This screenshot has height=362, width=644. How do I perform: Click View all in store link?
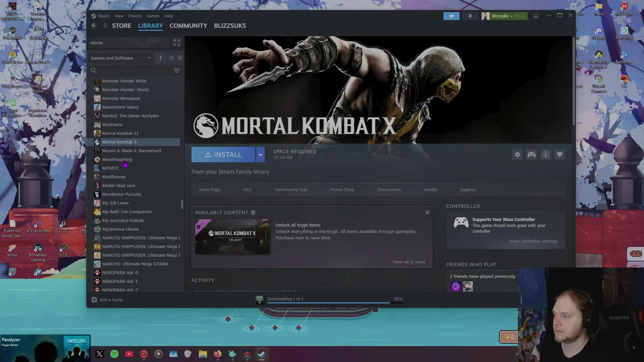coord(409,262)
